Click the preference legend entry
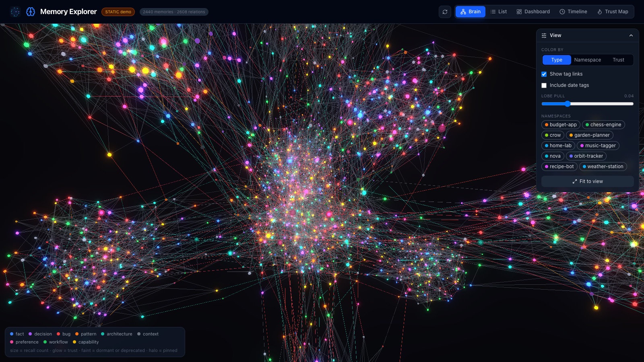644x362 pixels. click(x=24, y=342)
